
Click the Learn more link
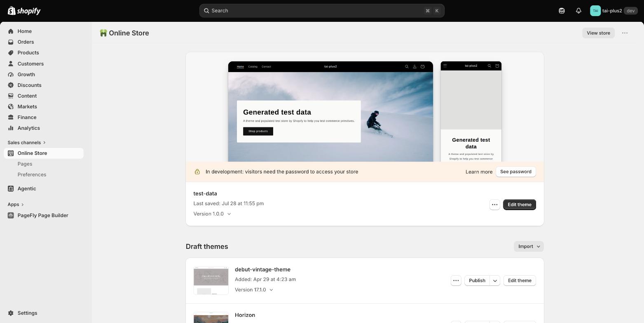coord(479,172)
